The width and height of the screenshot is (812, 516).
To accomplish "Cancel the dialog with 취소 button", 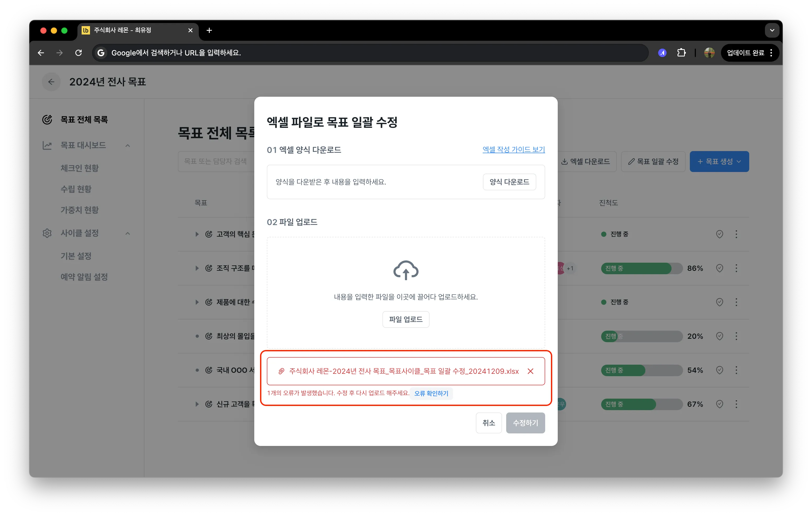I will 489,423.
